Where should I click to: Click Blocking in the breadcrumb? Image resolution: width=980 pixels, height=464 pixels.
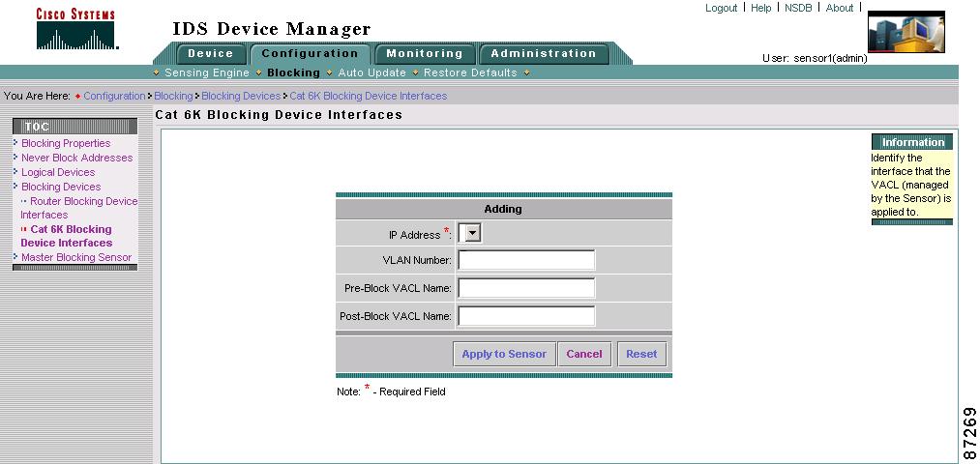click(x=173, y=96)
